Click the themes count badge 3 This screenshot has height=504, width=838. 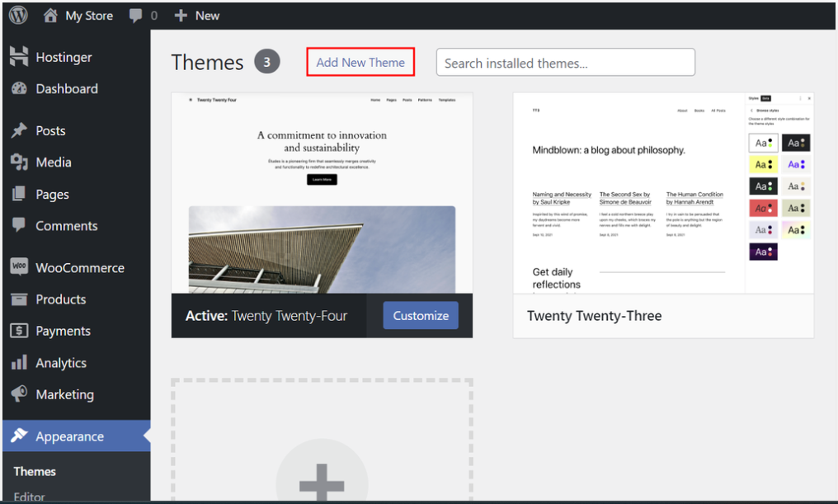[x=266, y=62]
